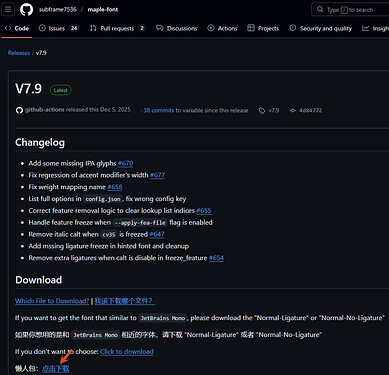Click the Security shield icon
Viewport: 389px width, 375px height.
click(x=293, y=28)
